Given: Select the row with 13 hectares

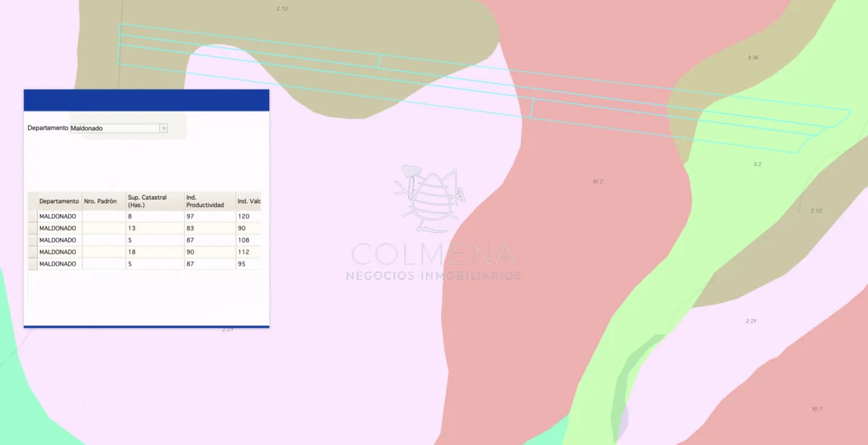Looking at the screenshot, I should coord(144,228).
